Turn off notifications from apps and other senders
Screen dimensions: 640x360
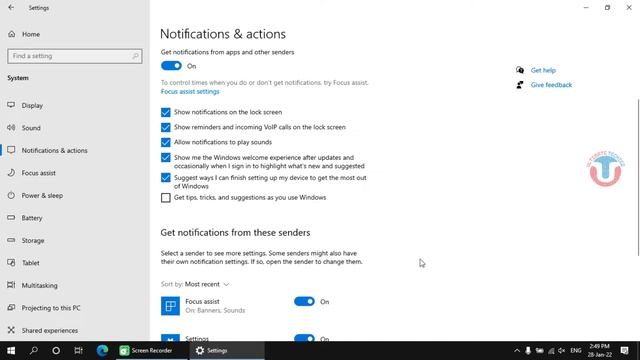171,66
